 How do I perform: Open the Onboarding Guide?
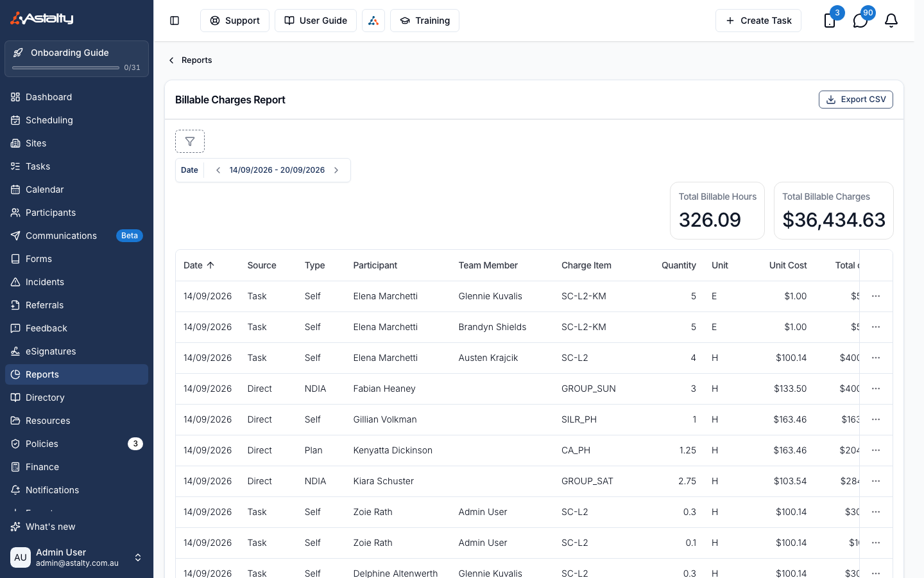(76, 58)
